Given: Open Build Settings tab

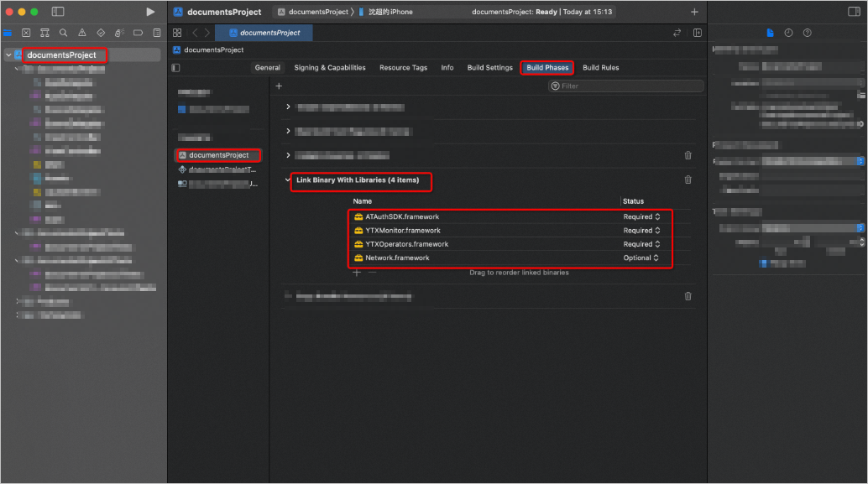Looking at the screenshot, I should tap(490, 67).
